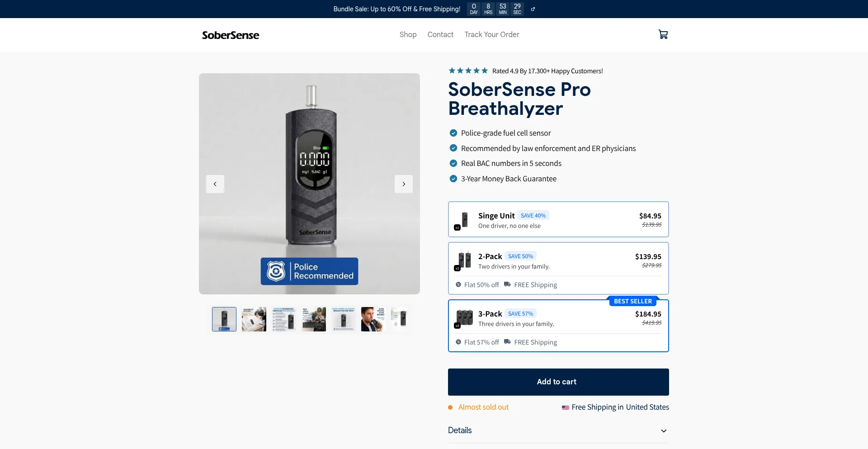This screenshot has height=449, width=868.
Task: Click the SAVE 50% badge
Action: [x=520, y=256]
